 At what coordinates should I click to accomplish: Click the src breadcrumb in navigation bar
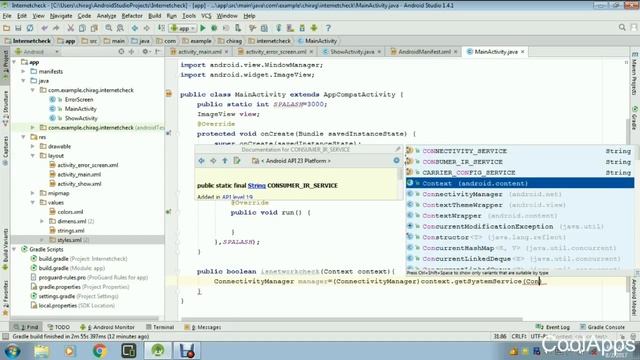(x=89, y=41)
